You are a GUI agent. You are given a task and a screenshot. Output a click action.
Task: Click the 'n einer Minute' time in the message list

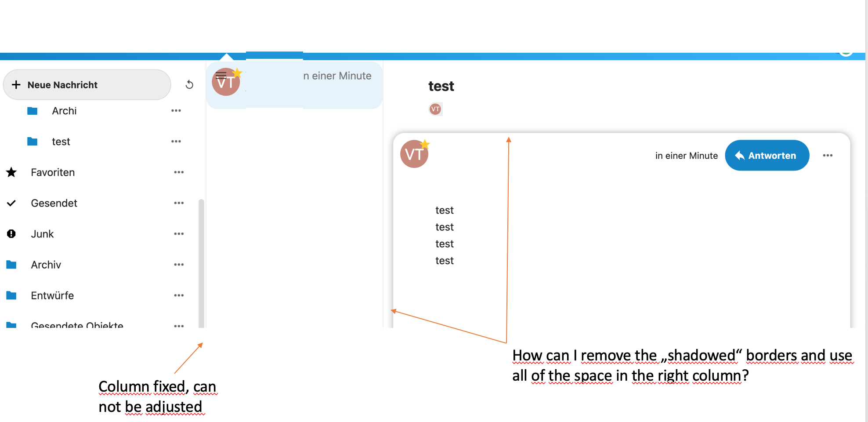coord(337,76)
